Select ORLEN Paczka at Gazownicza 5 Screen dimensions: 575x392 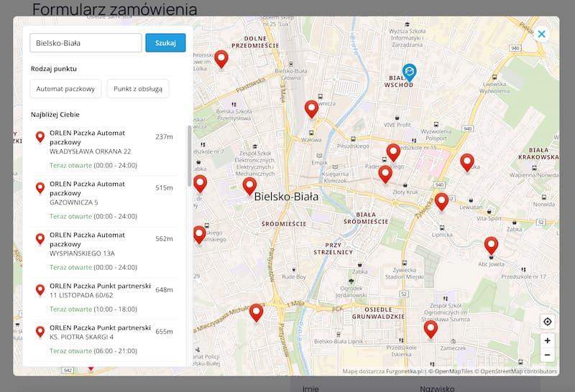tap(104, 200)
